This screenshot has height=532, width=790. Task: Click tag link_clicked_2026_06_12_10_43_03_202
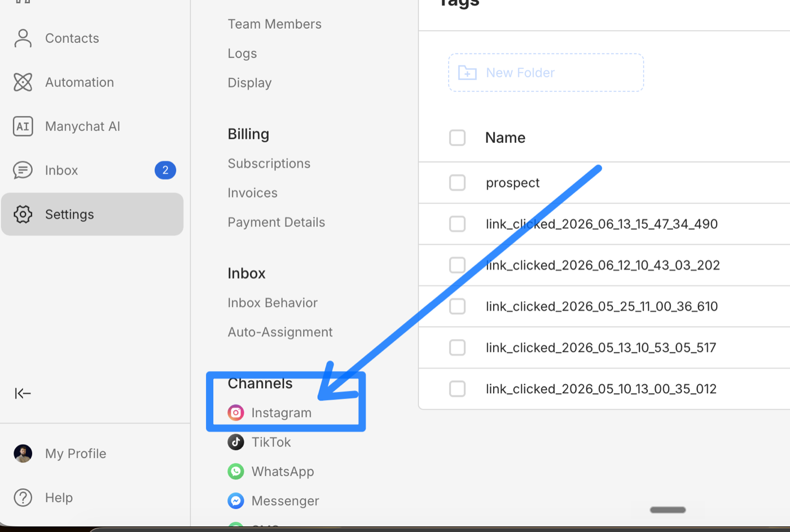tap(603, 265)
